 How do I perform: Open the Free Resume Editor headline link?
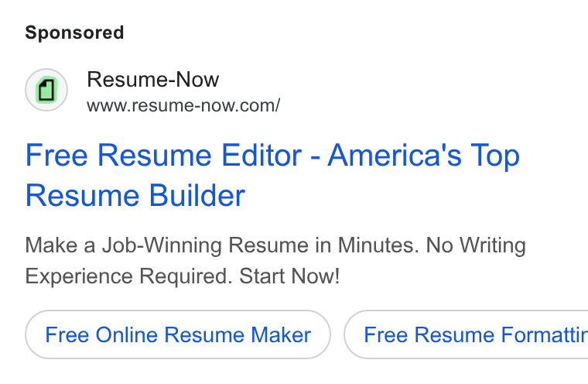coord(272,175)
